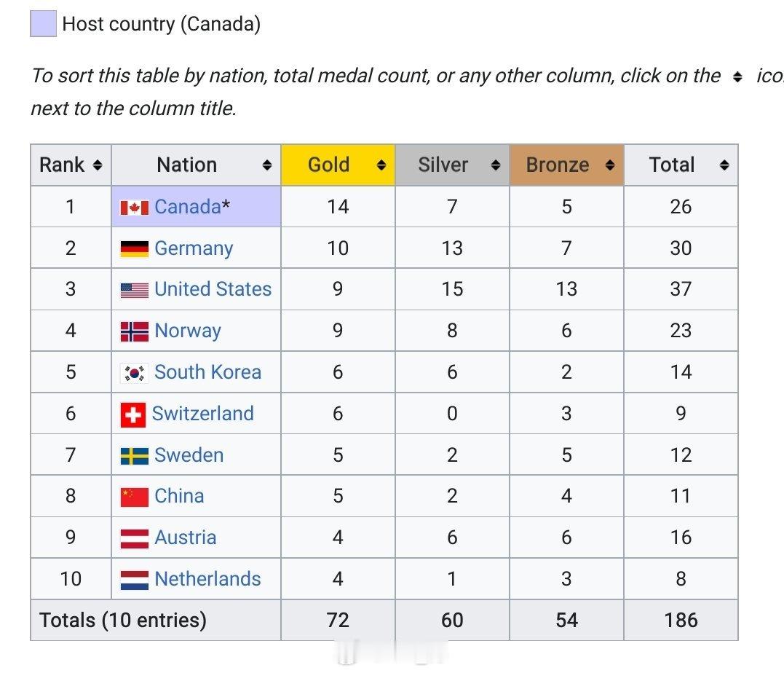Click the Dutch flag icon
The image size is (784, 673).
133,579
